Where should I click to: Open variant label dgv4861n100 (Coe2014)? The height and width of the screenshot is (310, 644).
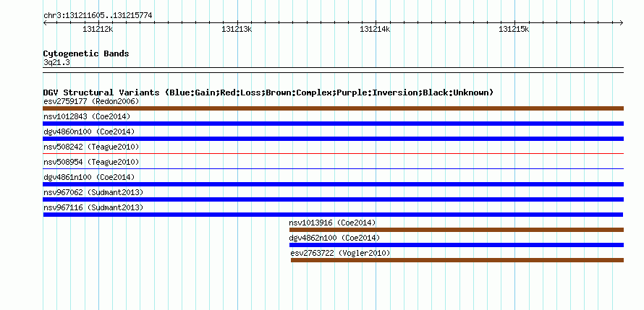point(89,177)
